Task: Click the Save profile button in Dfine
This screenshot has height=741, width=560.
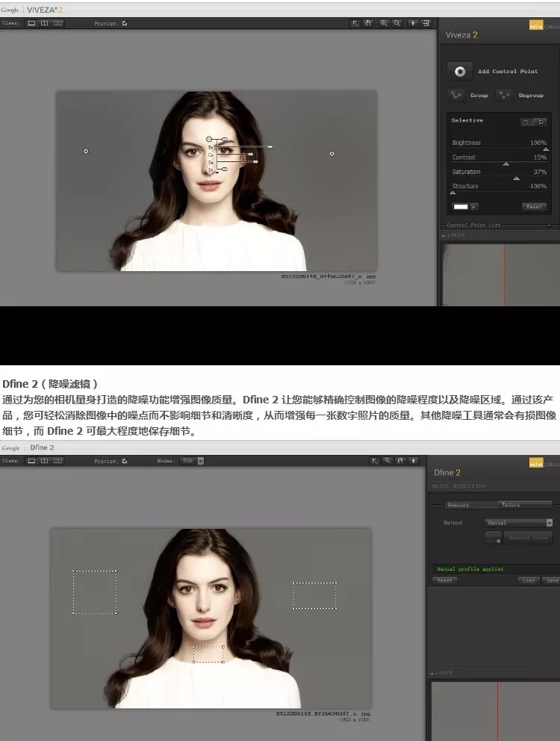Action: [551, 580]
